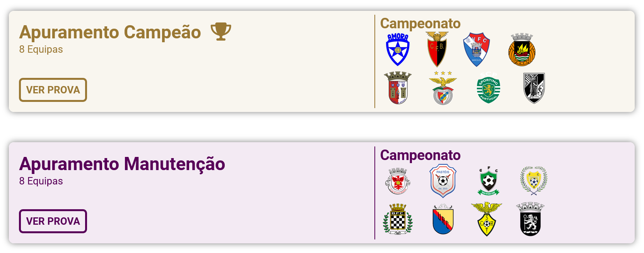Open the Boavista B.F.C. checkered crest

pos(398,219)
